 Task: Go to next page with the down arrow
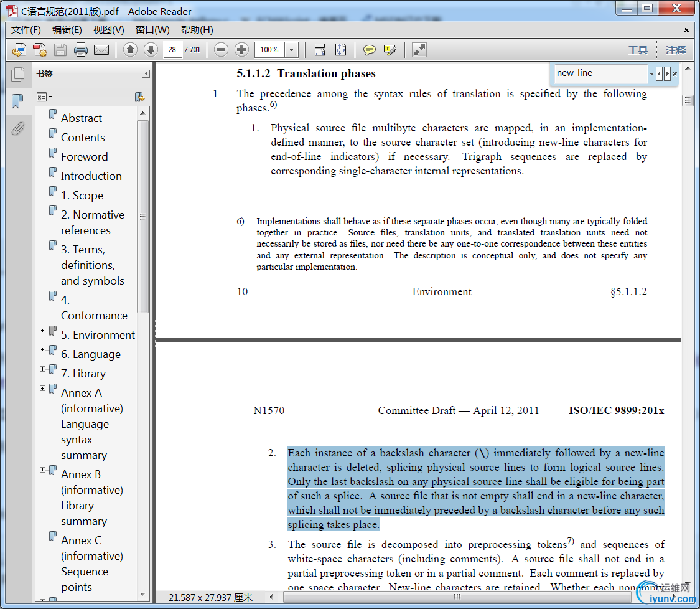click(x=151, y=50)
